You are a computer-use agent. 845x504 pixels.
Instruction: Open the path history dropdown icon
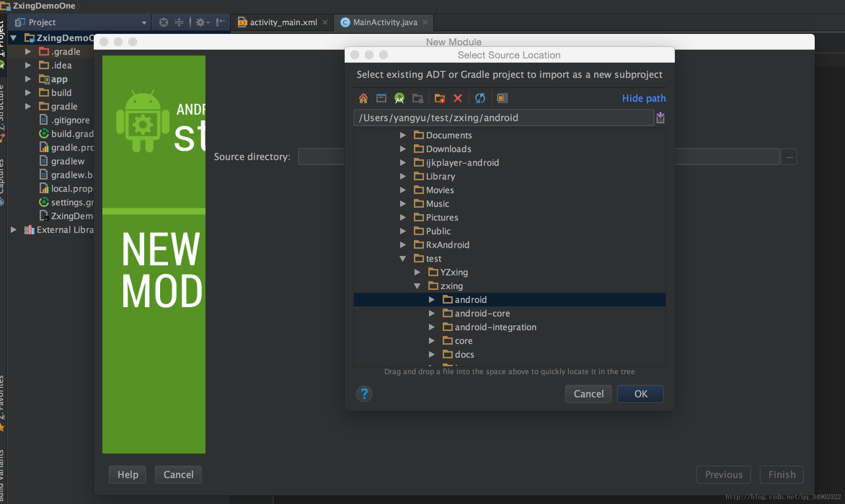[x=660, y=118]
